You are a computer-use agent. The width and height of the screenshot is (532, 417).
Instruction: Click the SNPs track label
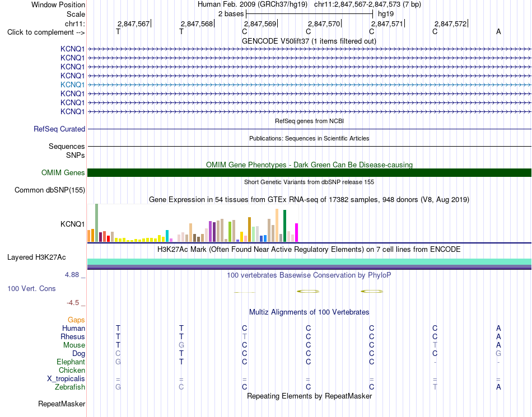pos(76,155)
